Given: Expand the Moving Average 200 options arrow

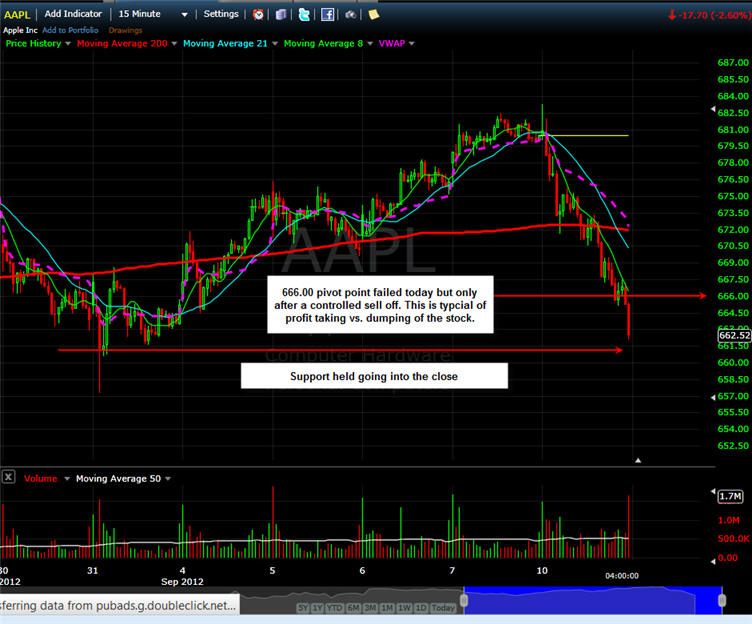Looking at the screenshot, I should [174, 44].
